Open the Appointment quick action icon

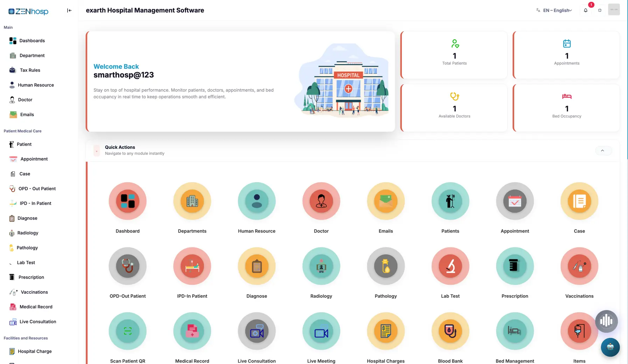(x=515, y=201)
